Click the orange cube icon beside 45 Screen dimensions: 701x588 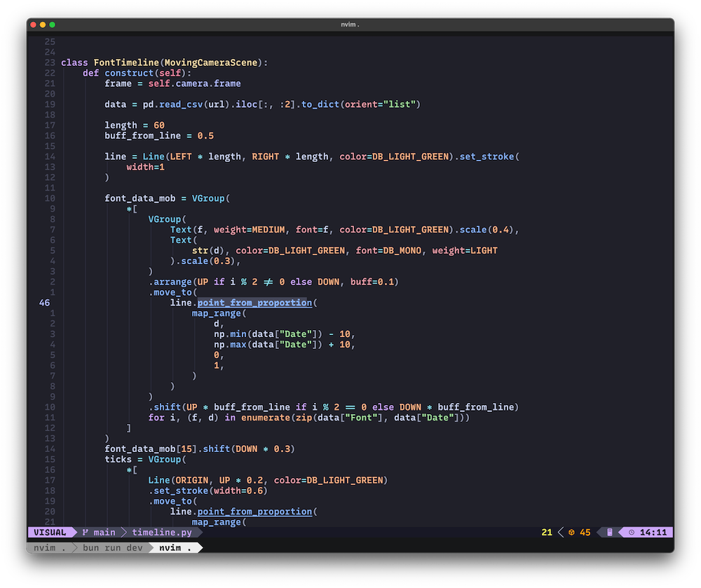[571, 532]
